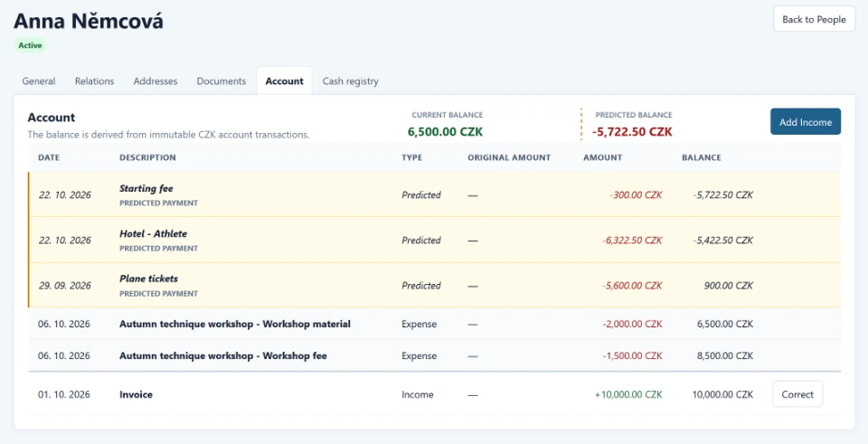Click the amount +10,000.00 CZK

628,395
